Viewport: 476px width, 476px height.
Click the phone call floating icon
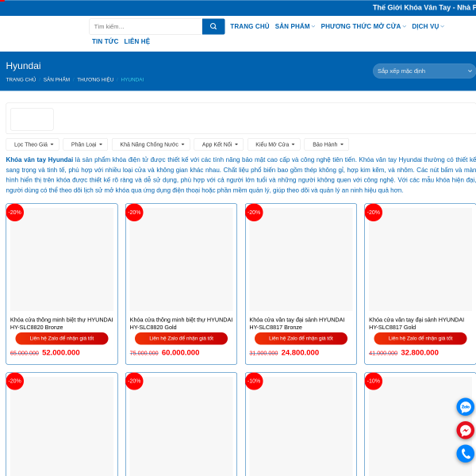click(x=466, y=454)
